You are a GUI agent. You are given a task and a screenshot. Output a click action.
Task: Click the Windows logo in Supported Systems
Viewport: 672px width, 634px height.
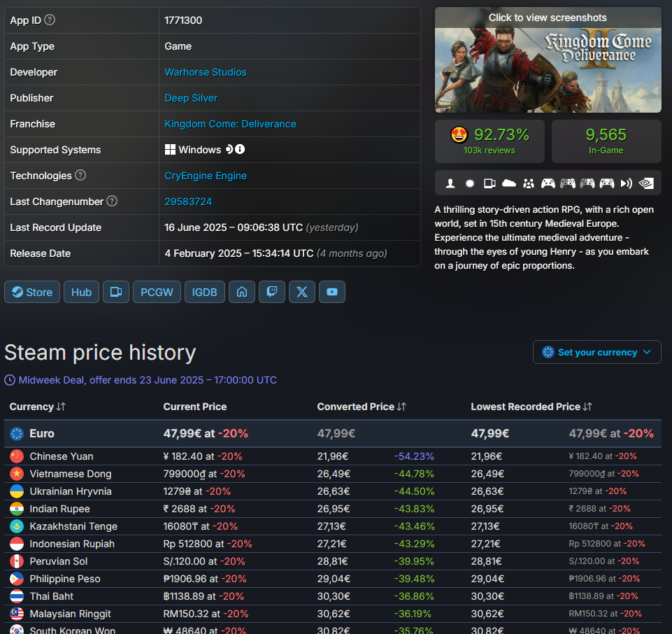(170, 149)
